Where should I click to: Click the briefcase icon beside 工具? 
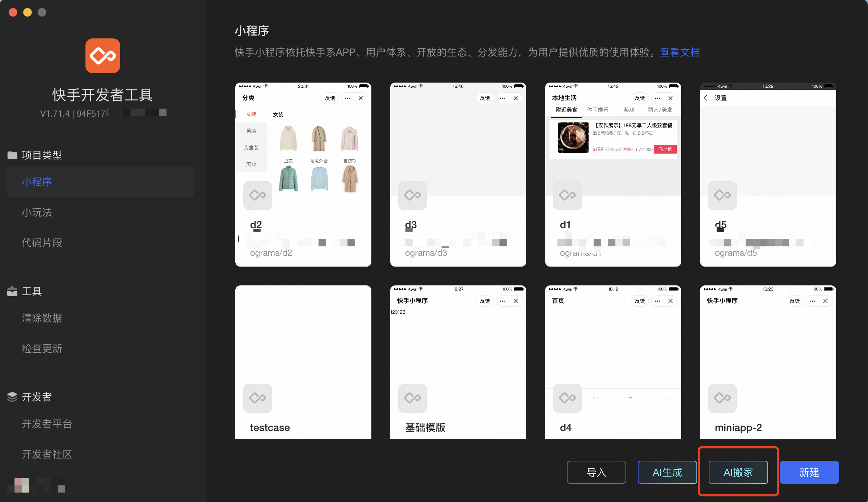(12, 291)
